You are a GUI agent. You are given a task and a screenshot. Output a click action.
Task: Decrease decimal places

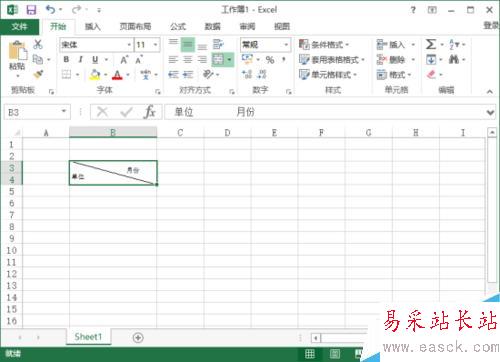coord(262,74)
